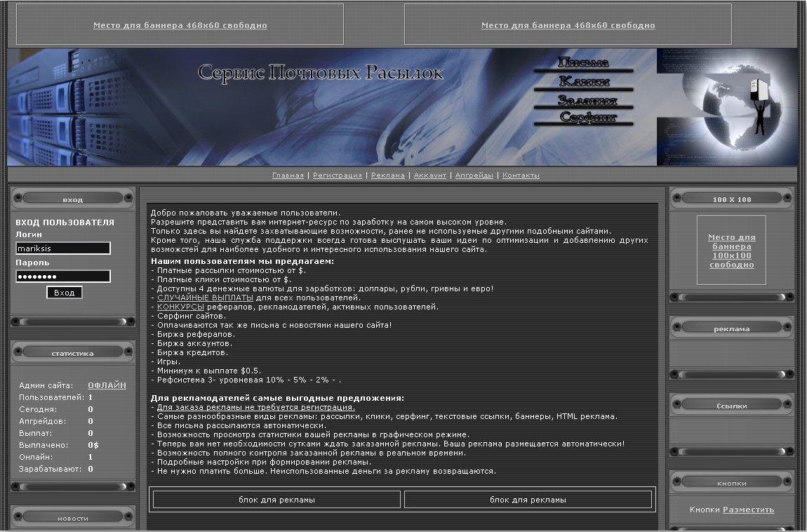Open the Клики section from header graphic
807x532 pixels.
pos(583,82)
